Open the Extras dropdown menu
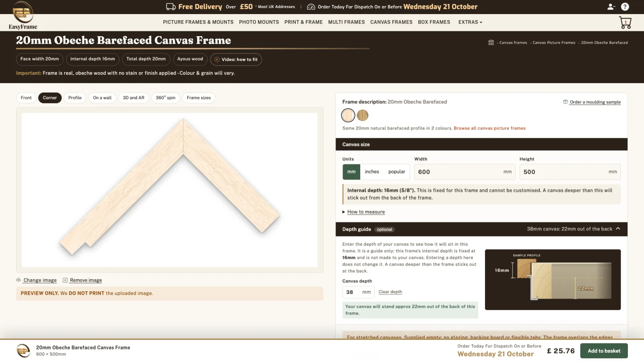 tap(470, 22)
